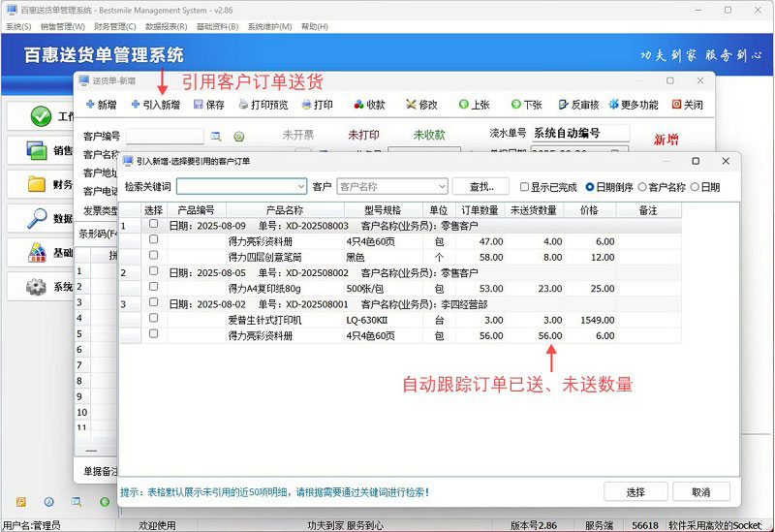Click clock icon in bottom-left bar

pos(49,502)
